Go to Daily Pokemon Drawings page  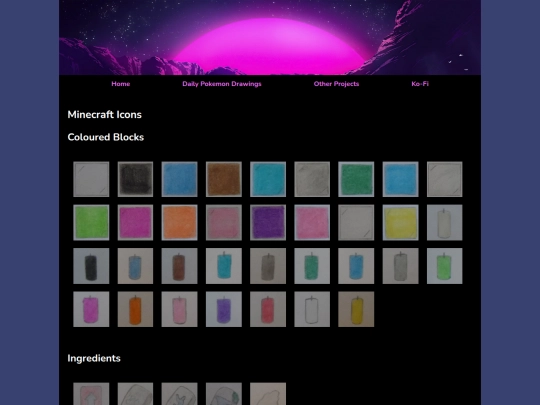click(222, 84)
